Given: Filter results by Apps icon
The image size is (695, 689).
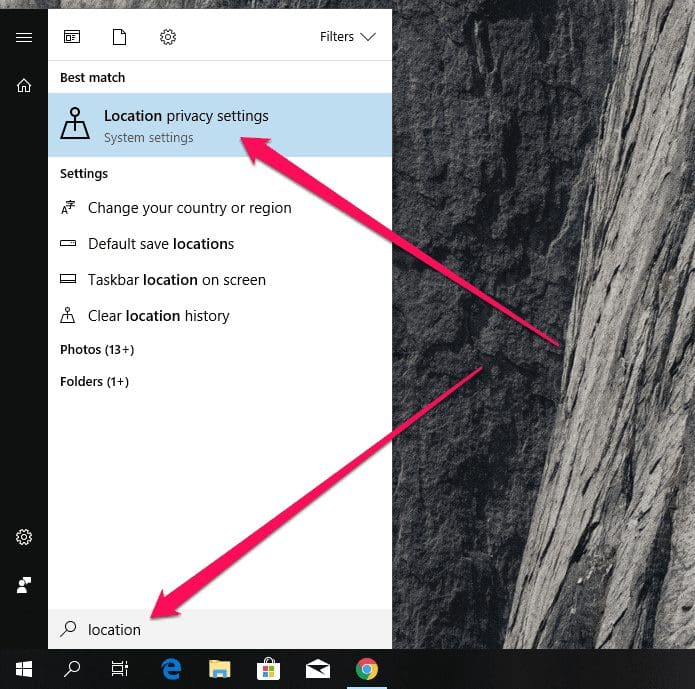Looking at the screenshot, I should click(x=72, y=37).
